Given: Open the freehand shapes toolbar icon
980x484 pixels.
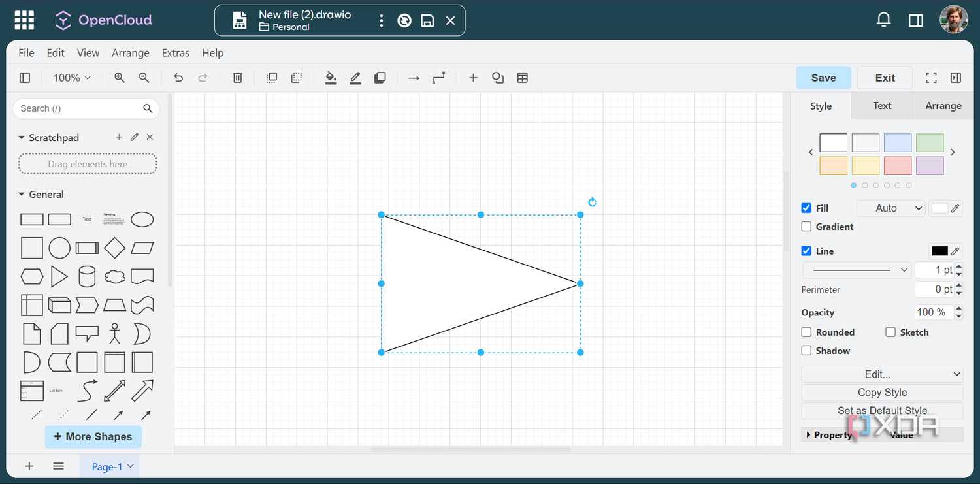Looking at the screenshot, I should tap(498, 78).
